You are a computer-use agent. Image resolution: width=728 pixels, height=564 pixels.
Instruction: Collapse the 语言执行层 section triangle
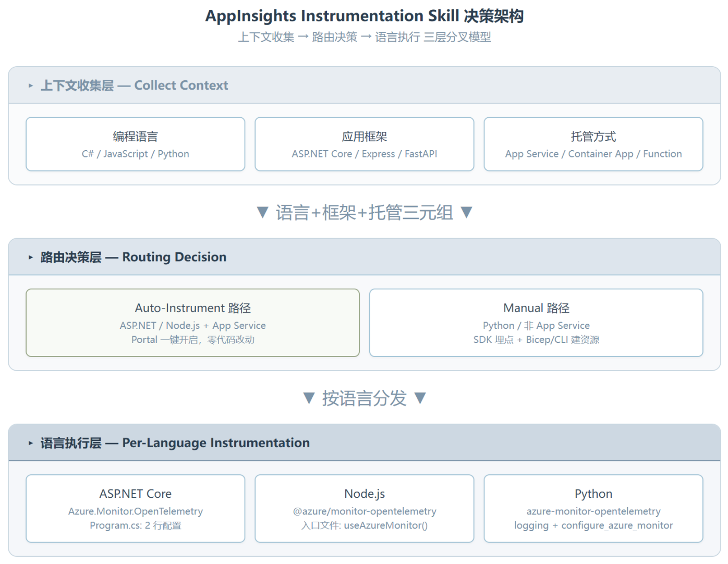click(x=31, y=443)
